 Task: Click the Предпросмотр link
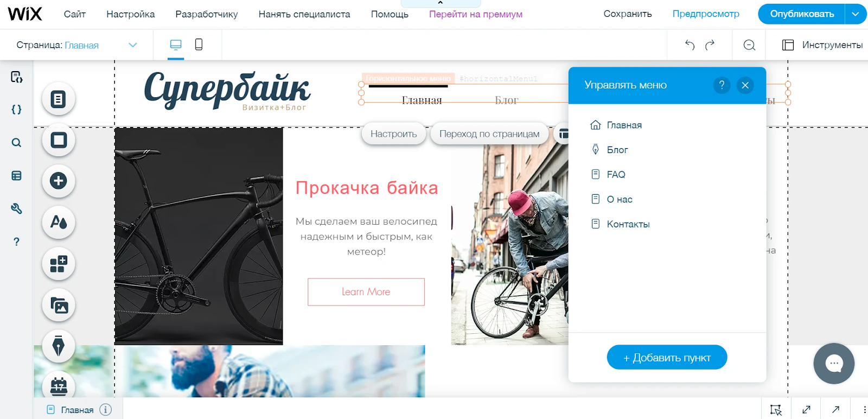pyautogui.click(x=706, y=14)
